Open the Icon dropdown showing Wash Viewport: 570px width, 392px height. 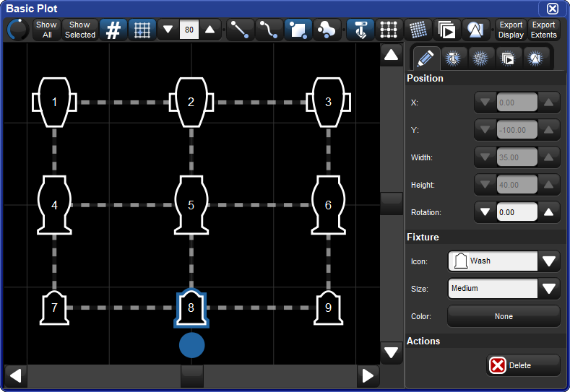point(504,261)
